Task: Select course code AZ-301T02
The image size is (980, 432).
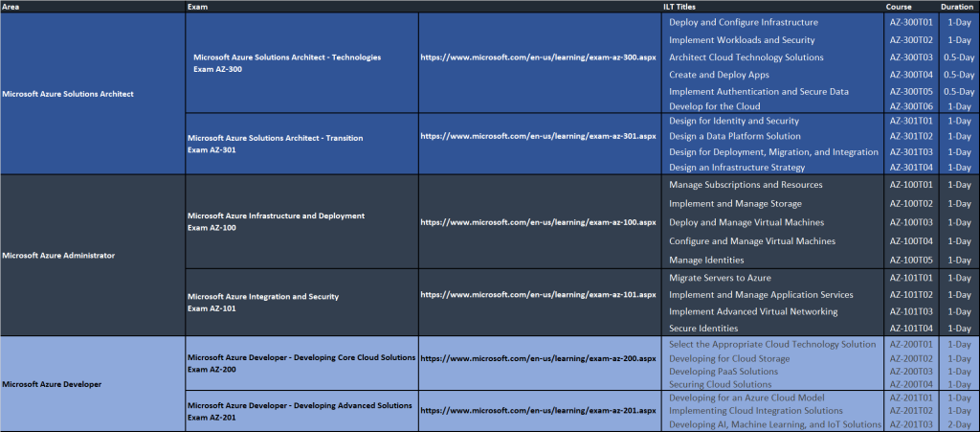Action: [x=911, y=136]
